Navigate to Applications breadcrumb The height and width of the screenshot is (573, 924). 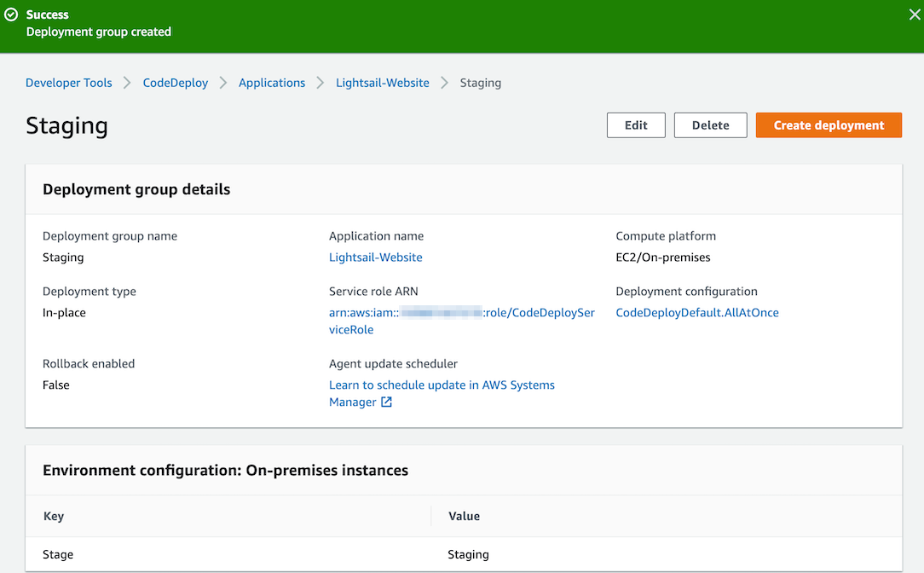point(272,83)
